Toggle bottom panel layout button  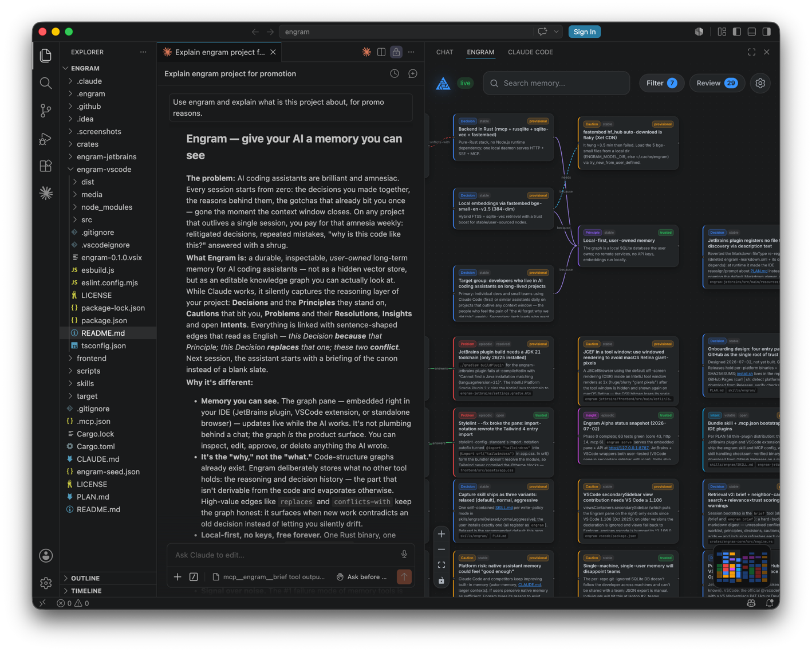coord(752,32)
